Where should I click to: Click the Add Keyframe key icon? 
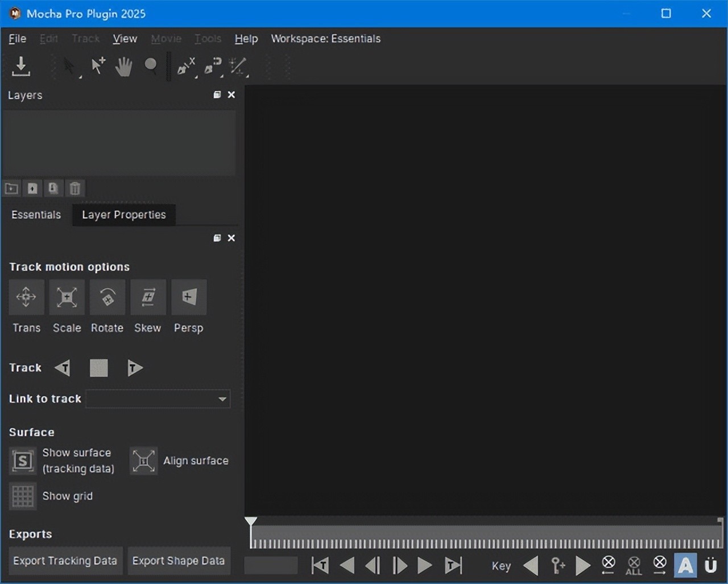(558, 565)
